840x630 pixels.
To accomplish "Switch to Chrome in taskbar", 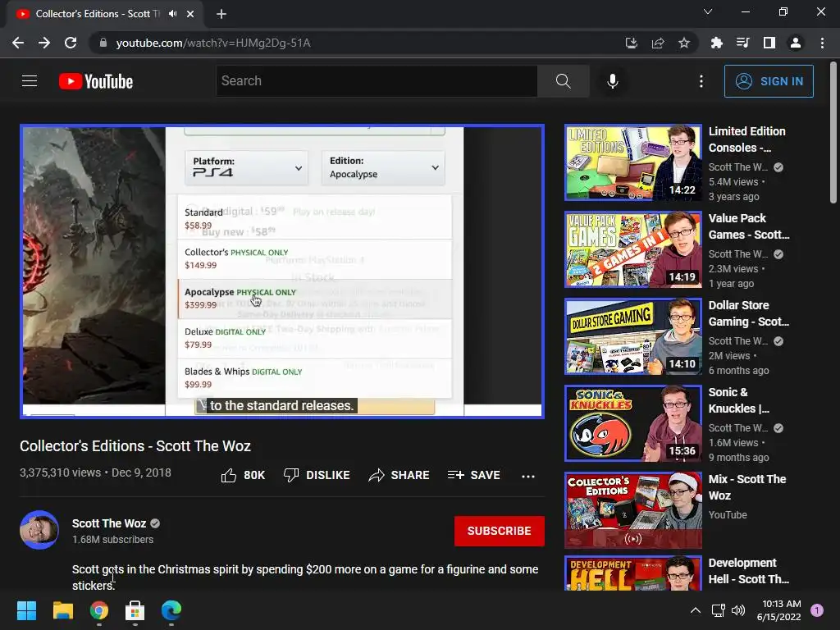I will pos(99,610).
